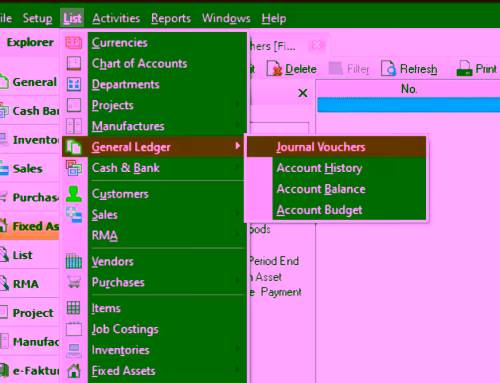Screen dimensions: 500x383
Task: Open e-Faktur module in Explorer sidebar
Action: (29, 370)
